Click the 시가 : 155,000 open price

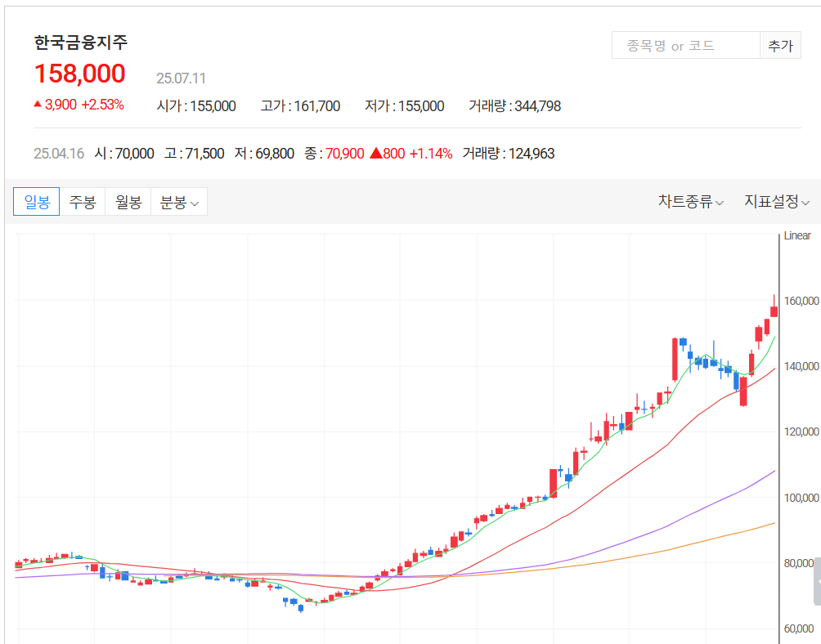click(196, 106)
